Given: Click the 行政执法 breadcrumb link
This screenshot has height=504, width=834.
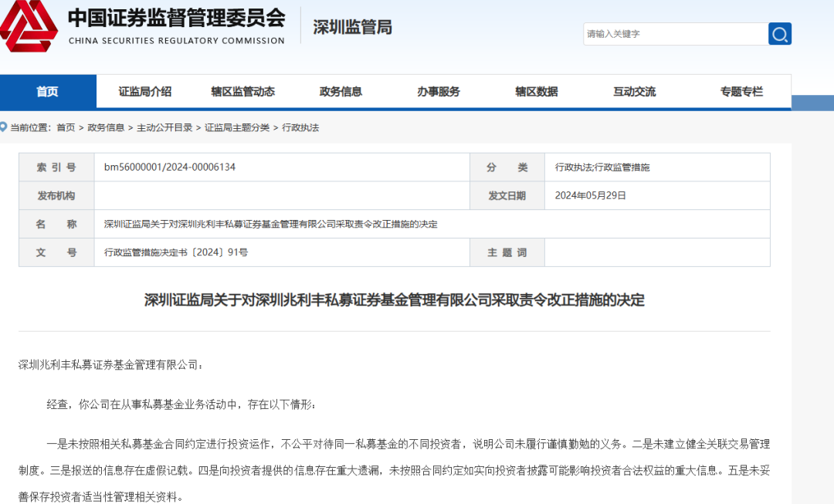Looking at the screenshot, I should [300, 127].
